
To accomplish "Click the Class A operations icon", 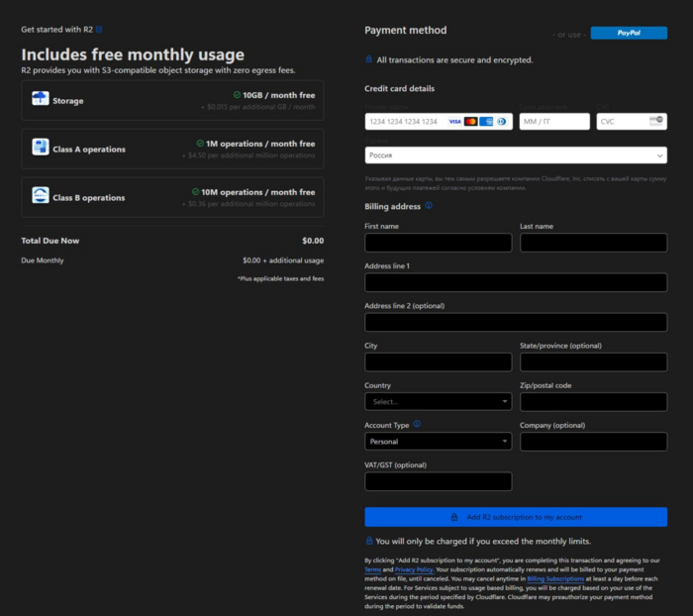I will pyautogui.click(x=41, y=149).
